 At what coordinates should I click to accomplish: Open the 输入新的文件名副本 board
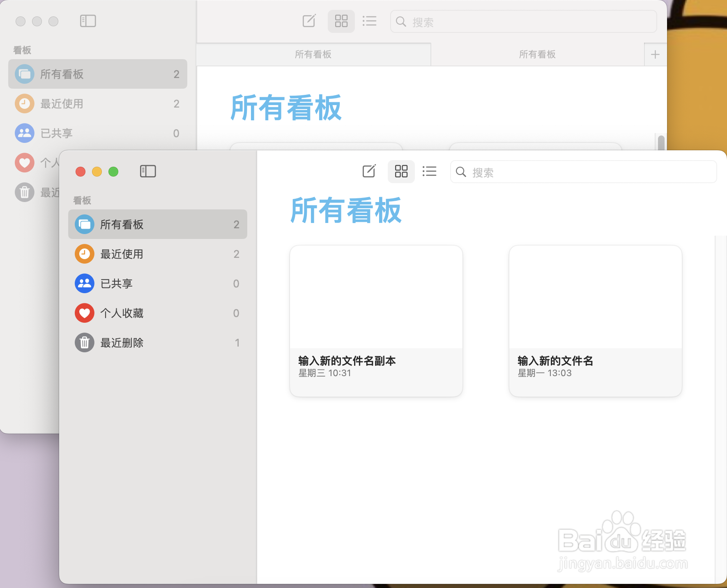(x=376, y=320)
